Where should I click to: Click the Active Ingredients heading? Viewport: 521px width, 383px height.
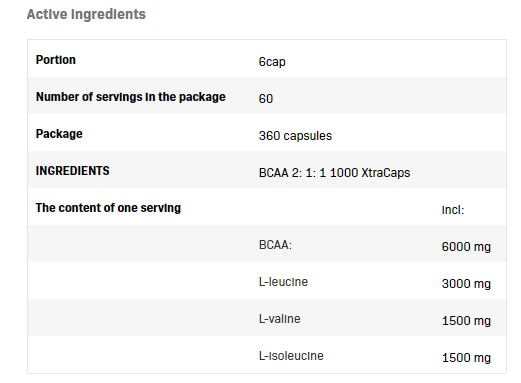(86, 14)
